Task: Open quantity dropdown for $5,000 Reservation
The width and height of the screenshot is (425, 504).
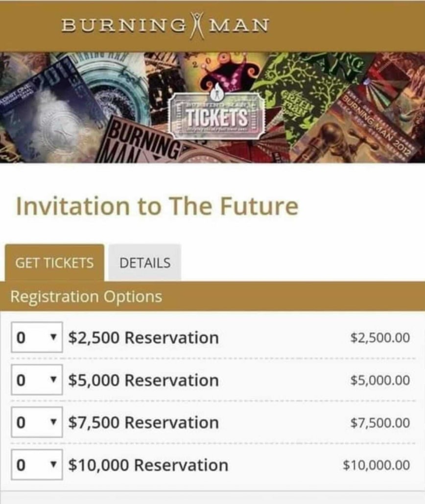Action: (37, 380)
